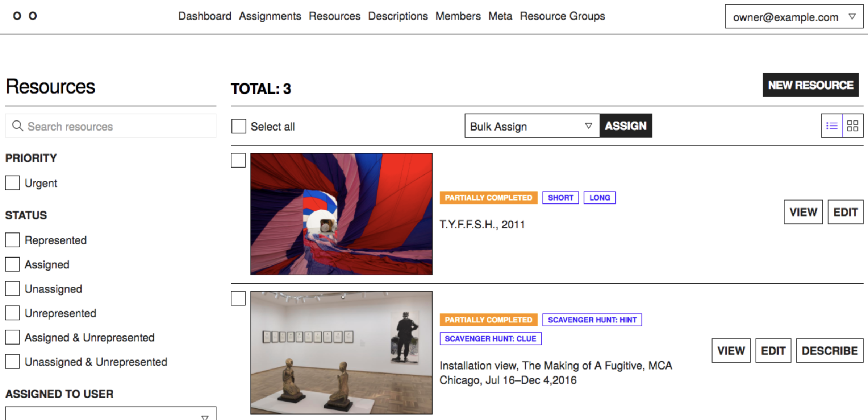
Task: Check Assigned & Unrepresented filter
Action: 12,337
